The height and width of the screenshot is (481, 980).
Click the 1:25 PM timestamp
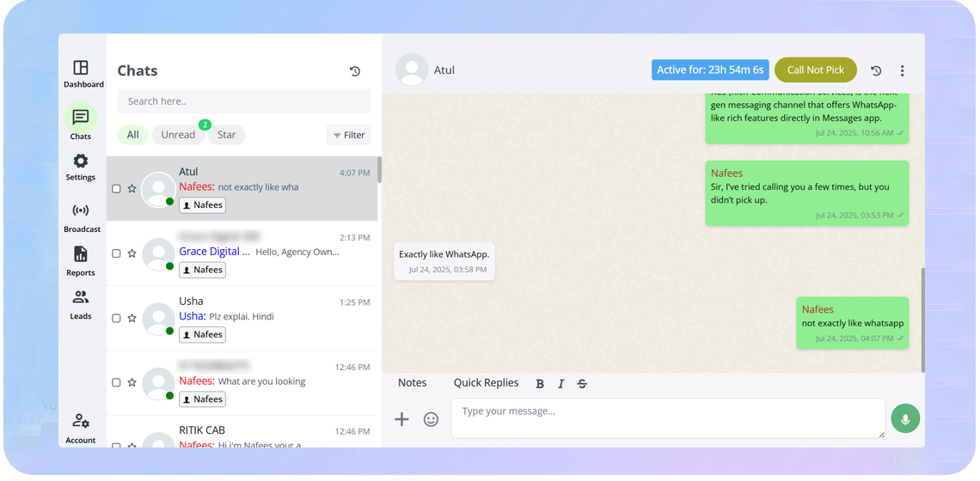pyautogui.click(x=355, y=302)
